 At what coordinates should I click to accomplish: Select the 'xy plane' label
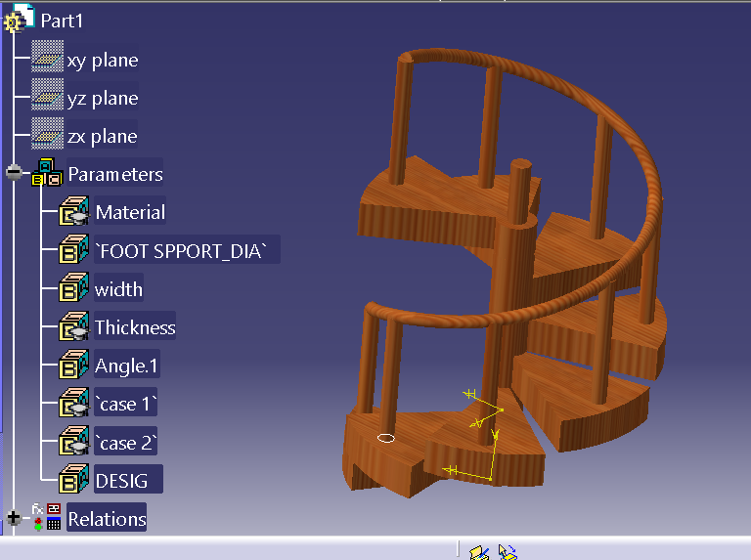(103, 60)
